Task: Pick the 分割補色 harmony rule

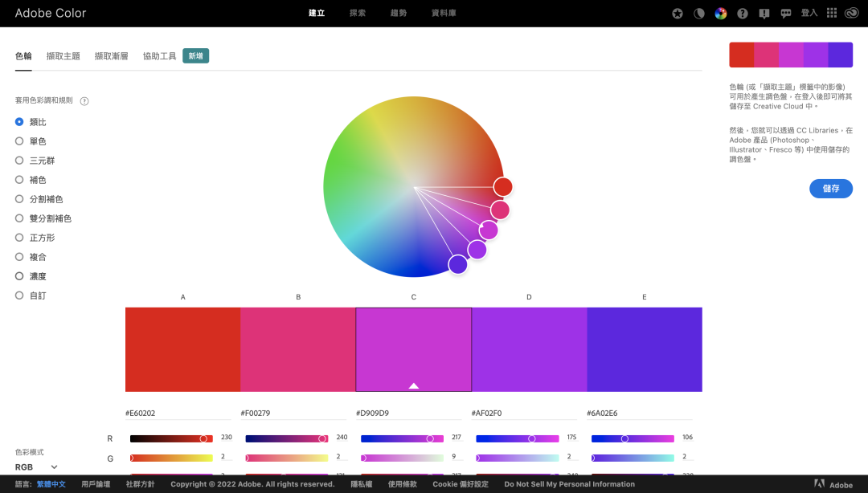Action: click(x=39, y=199)
